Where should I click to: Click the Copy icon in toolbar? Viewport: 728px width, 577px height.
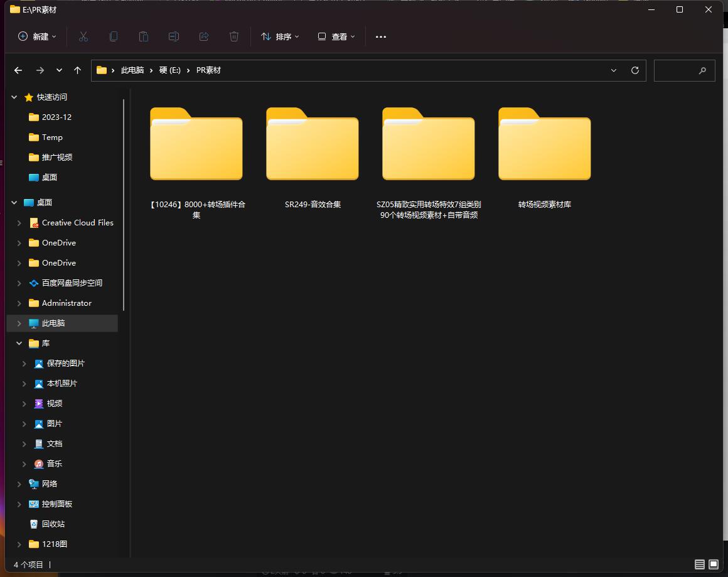click(x=114, y=36)
